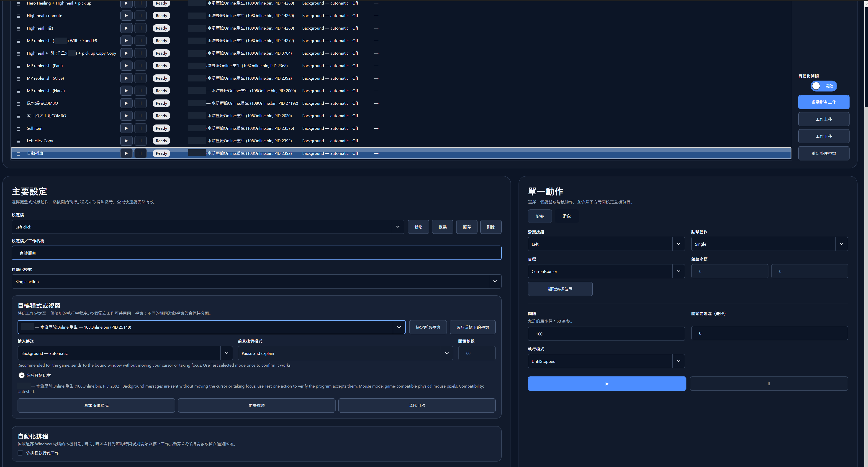
Task: Enable the 依排程執行此工作 checkbox
Action: click(20, 453)
